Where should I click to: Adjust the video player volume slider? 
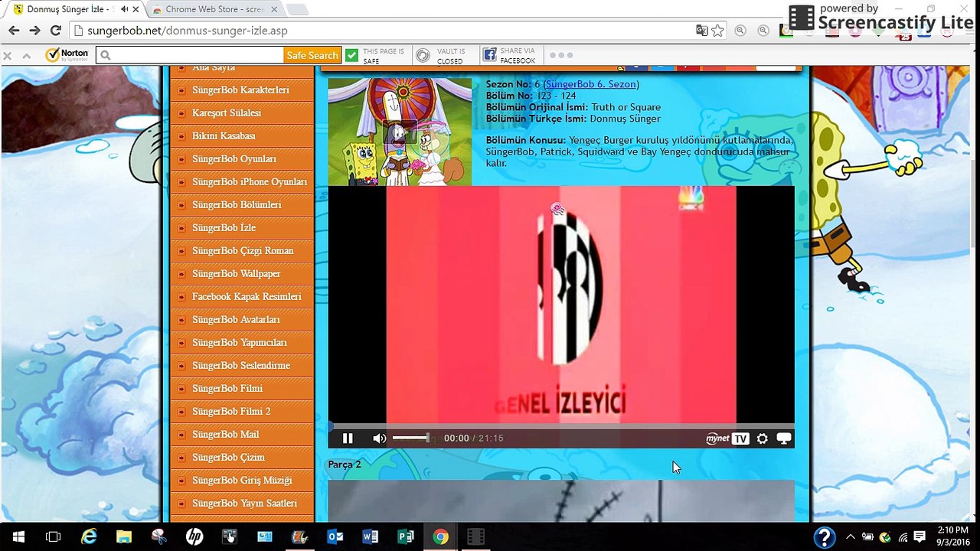pyautogui.click(x=411, y=438)
